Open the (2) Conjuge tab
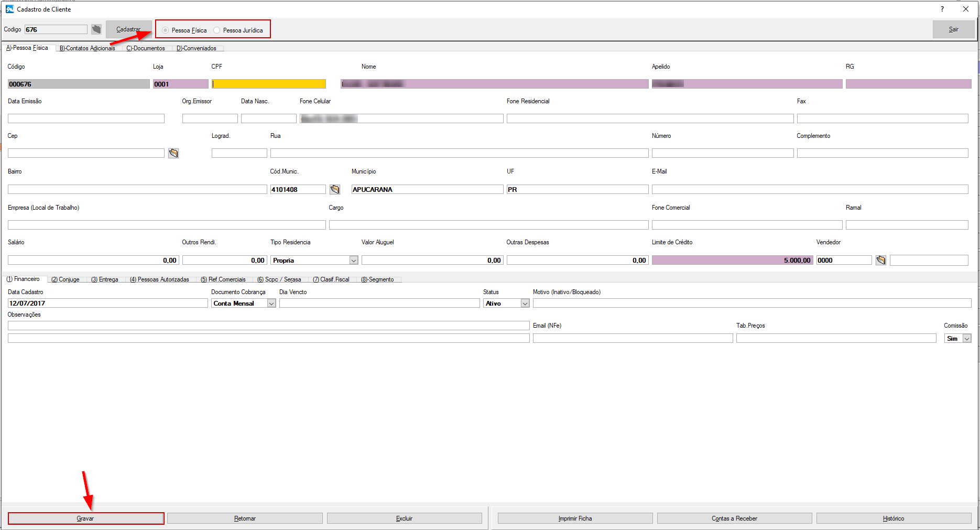Image resolution: width=980 pixels, height=530 pixels. pos(66,279)
